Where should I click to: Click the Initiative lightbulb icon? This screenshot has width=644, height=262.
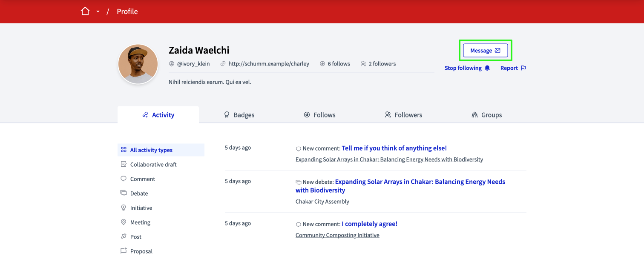124,208
